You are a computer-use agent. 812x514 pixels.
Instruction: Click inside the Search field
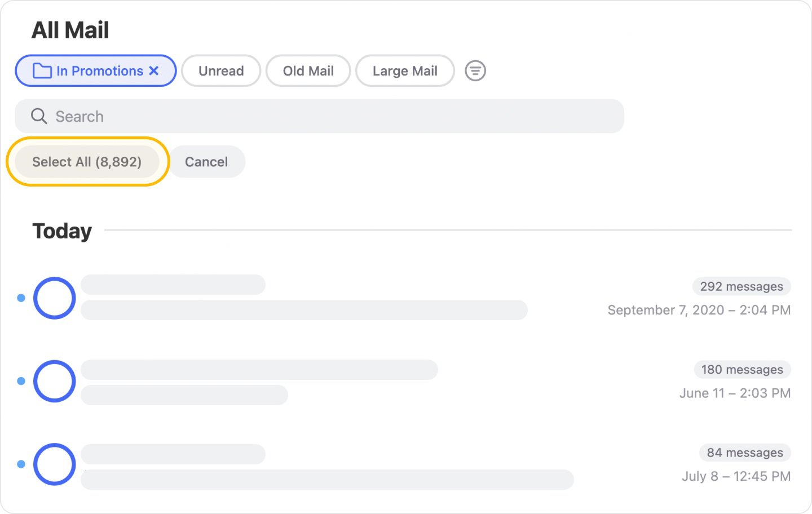(x=226, y=116)
